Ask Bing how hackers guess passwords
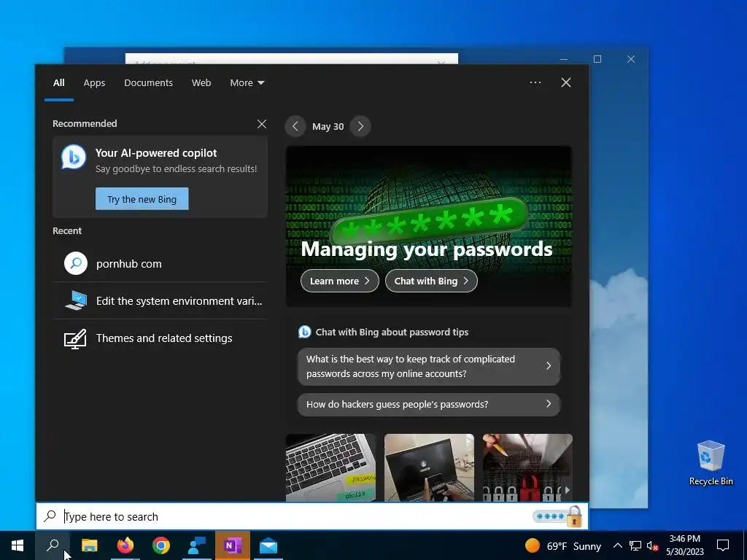The width and height of the screenshot is (747, 560). 429,404
